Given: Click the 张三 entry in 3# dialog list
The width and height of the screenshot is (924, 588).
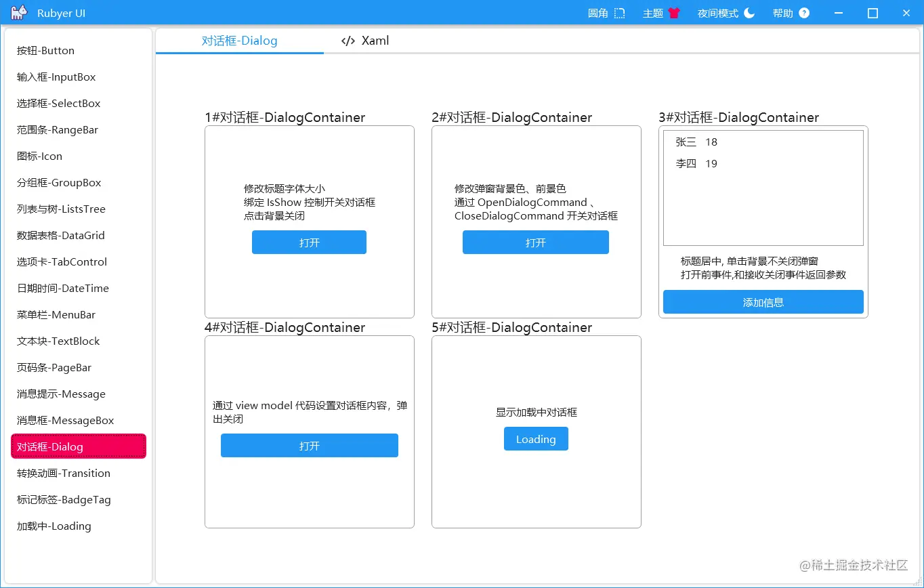Looking at the screenshot, I should pyautogui.click(x=685, y=142).
